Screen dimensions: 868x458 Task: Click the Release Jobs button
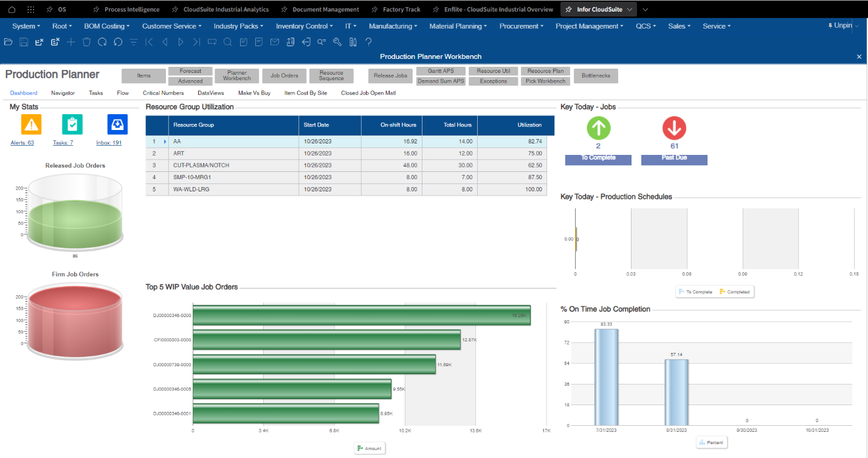[x=390, y=76]
